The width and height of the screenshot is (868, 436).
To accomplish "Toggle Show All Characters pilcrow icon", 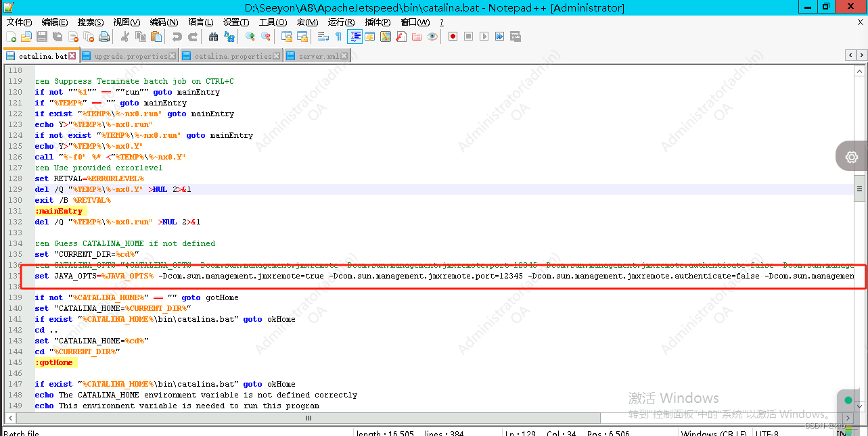I will pos(338,37).
